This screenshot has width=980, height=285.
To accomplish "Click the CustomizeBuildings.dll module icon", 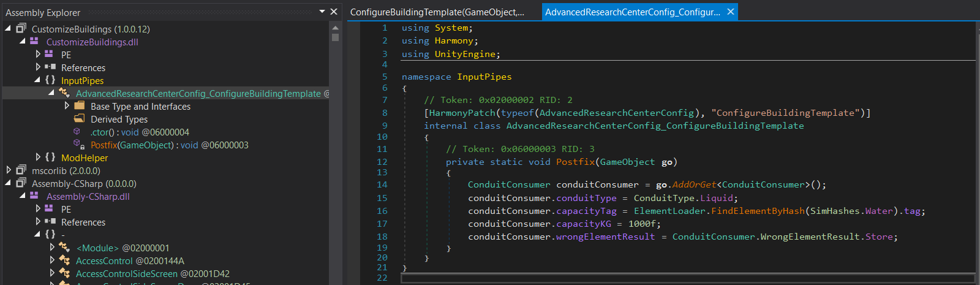I will [34, 41].
